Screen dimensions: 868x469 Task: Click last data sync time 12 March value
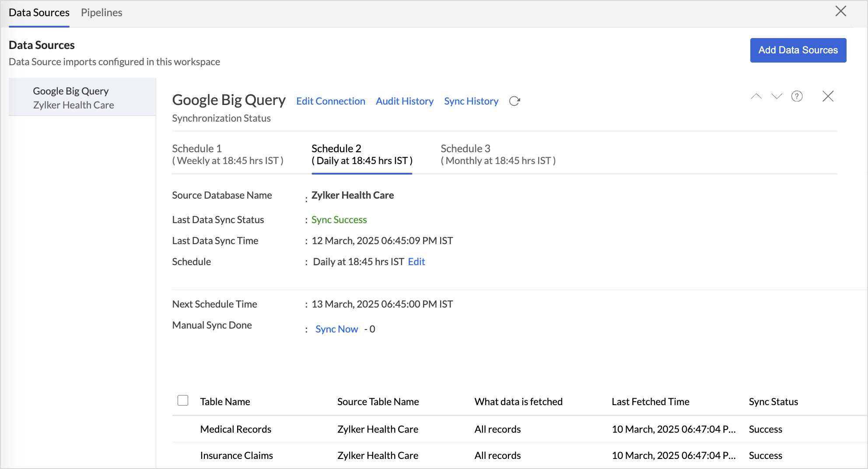(x=382, y=241)
